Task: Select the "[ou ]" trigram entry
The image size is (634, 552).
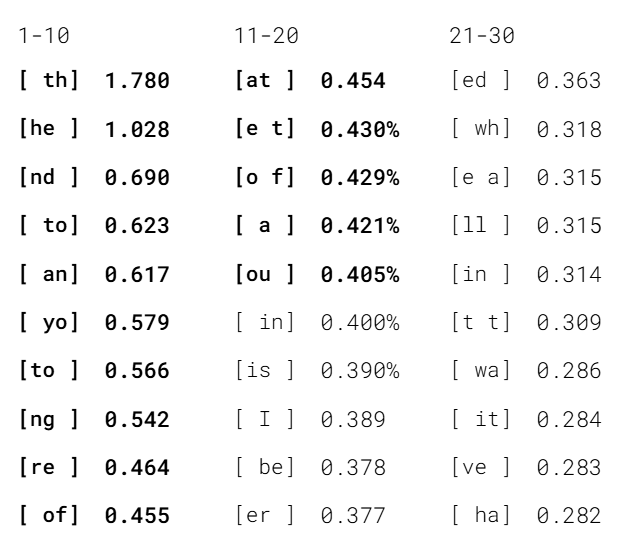Action: [x=265, y=274]
